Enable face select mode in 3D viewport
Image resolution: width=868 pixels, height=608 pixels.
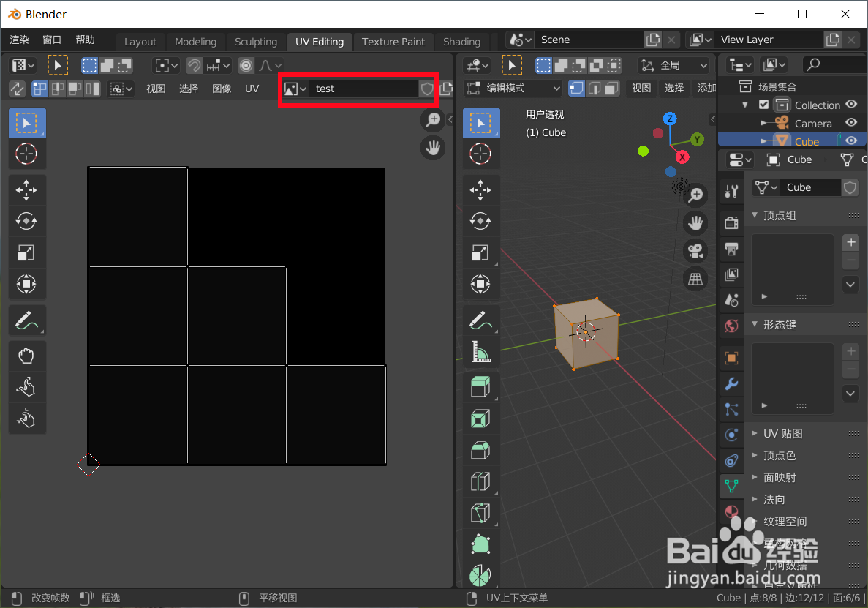pos(612,88)
